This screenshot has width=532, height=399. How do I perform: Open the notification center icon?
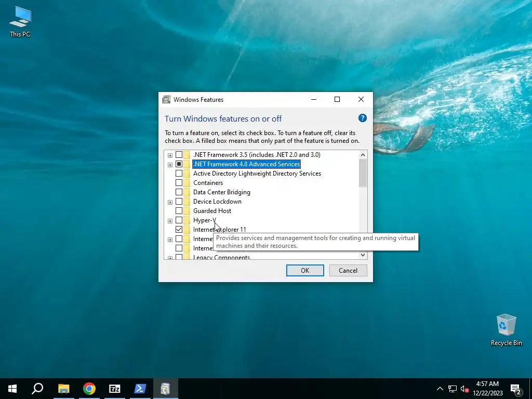click(x=516, y=389)
